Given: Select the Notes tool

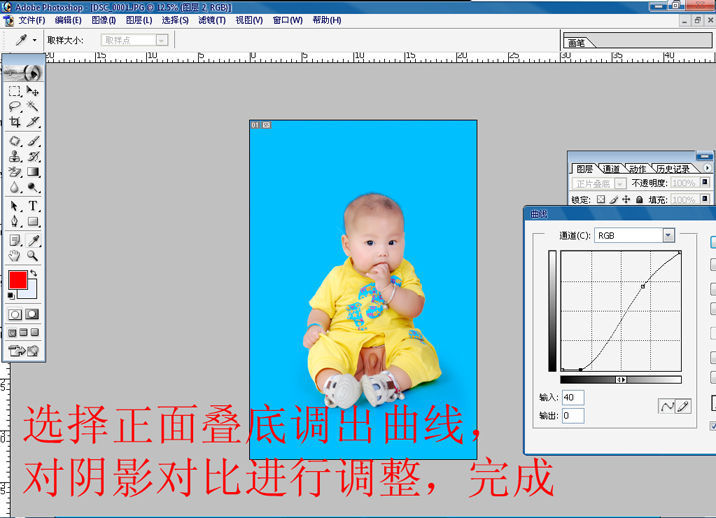Looking at the screenshot, I should coord(15,240).
